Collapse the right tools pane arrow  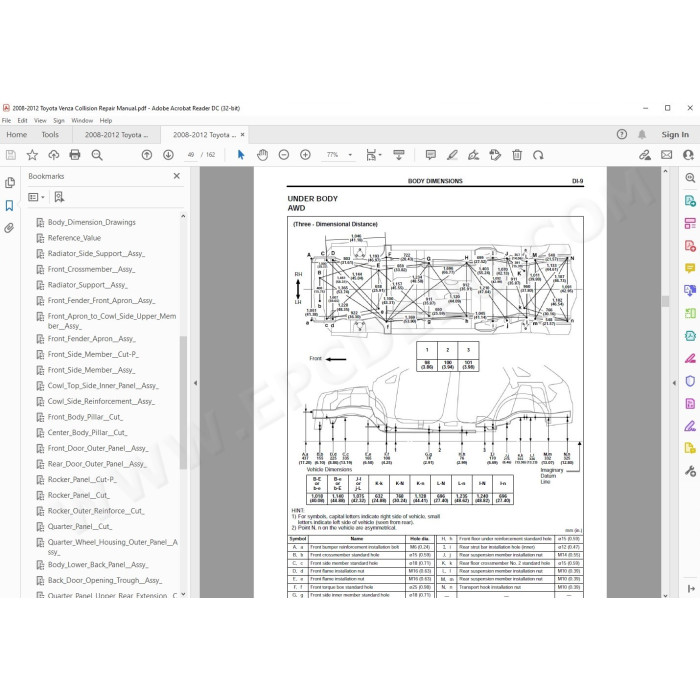(674, 383)
